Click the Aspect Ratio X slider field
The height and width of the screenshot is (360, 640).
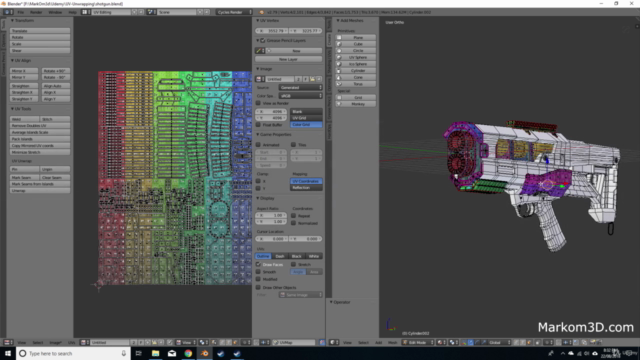click(x=271, y=215)
